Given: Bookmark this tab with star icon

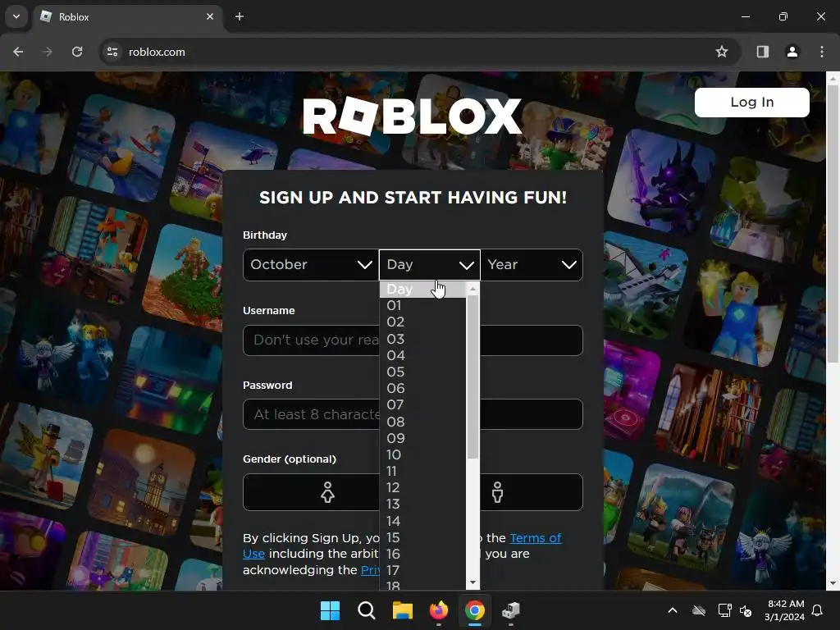Looking at the screenshot, I should point(722,52).
